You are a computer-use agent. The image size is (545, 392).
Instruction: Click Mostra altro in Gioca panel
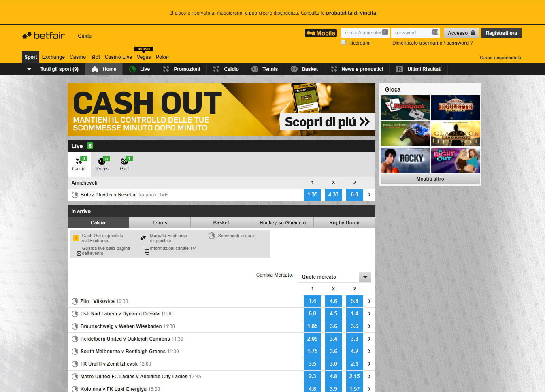point(430,179)
